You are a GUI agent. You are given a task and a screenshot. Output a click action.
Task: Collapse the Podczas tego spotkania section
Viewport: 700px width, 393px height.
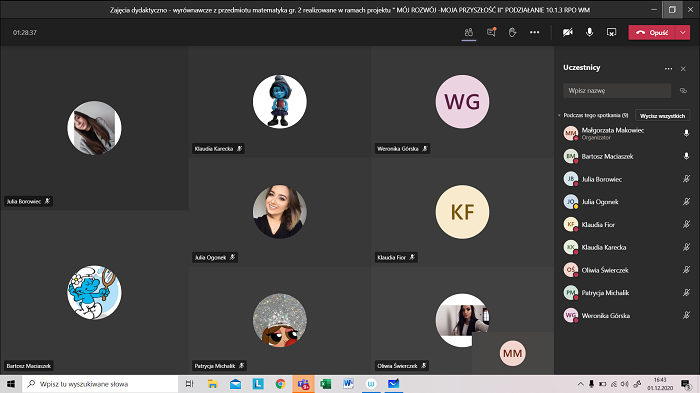[559, 115]
